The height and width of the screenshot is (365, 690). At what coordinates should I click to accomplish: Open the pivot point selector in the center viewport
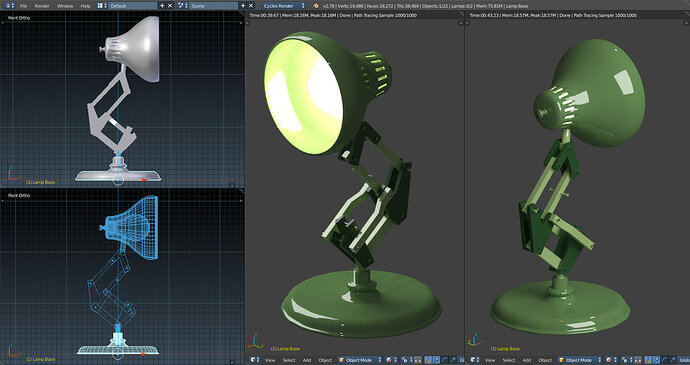[x=407, y=360]
